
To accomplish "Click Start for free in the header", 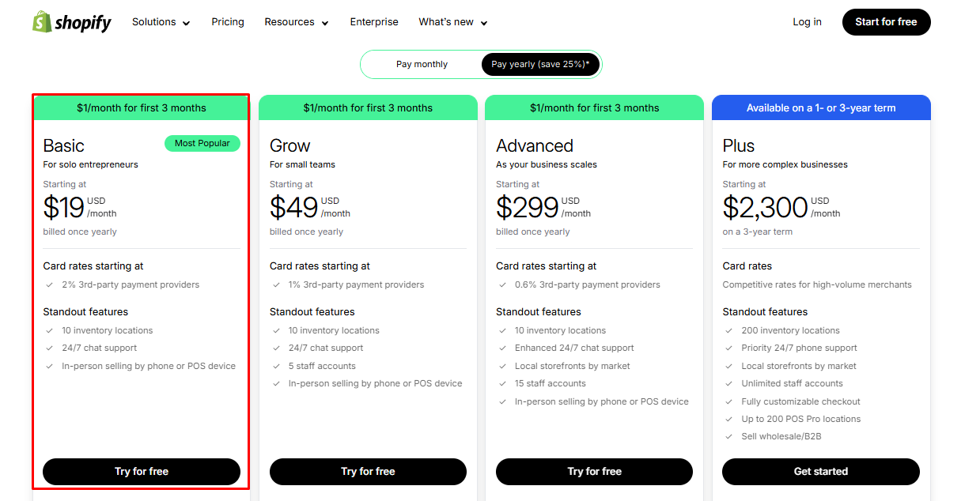I will coord(886,21).
